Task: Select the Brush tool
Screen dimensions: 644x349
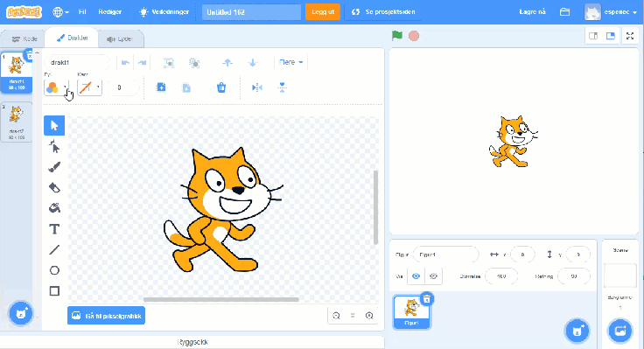Action: tap(54, 167)
